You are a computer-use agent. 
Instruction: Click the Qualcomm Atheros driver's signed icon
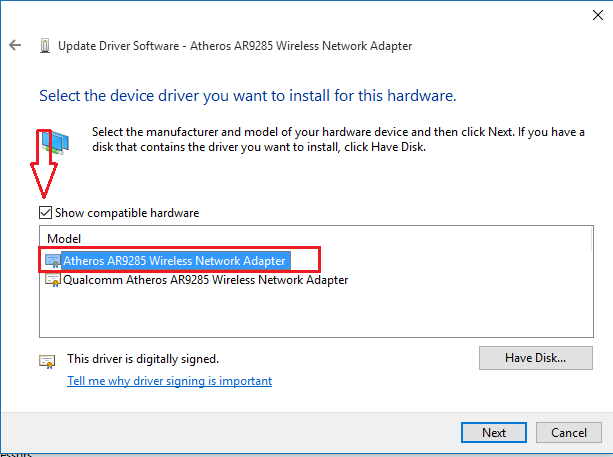[x=53, y=281]
